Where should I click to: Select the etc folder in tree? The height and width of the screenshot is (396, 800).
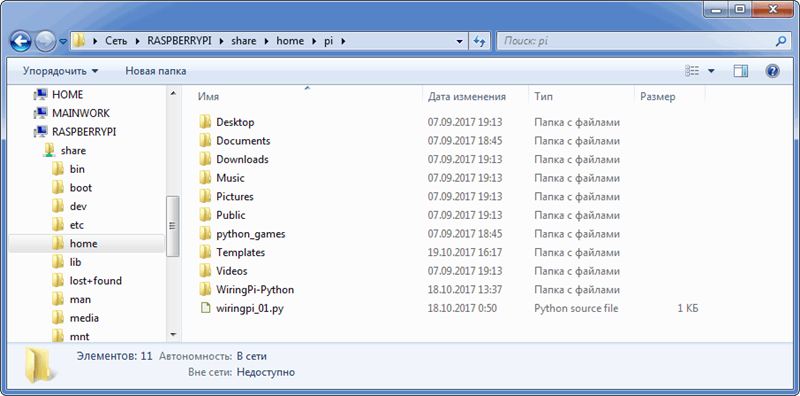[x=68, y=225]
